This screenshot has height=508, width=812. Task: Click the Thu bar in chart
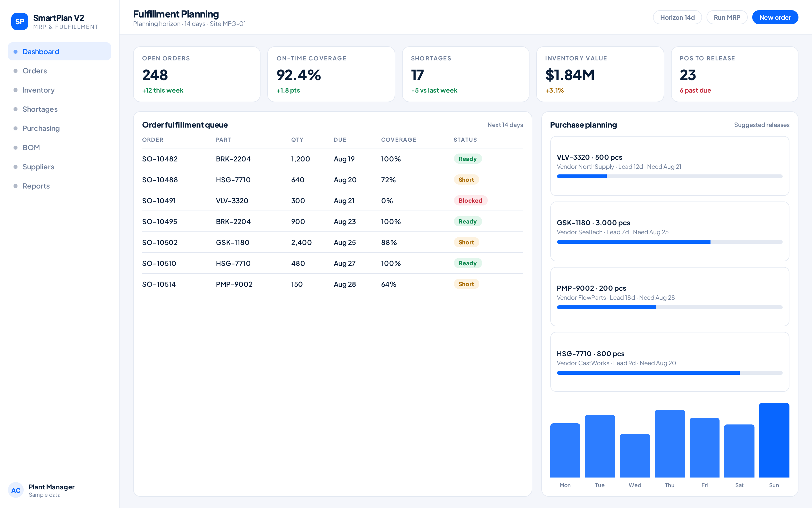click(669, 443)
